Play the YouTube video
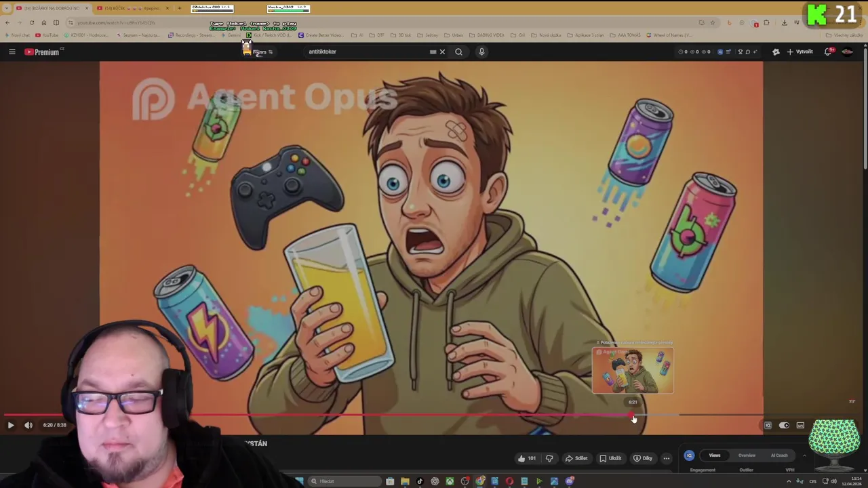 pyautogui.click(x=10, y=425)
